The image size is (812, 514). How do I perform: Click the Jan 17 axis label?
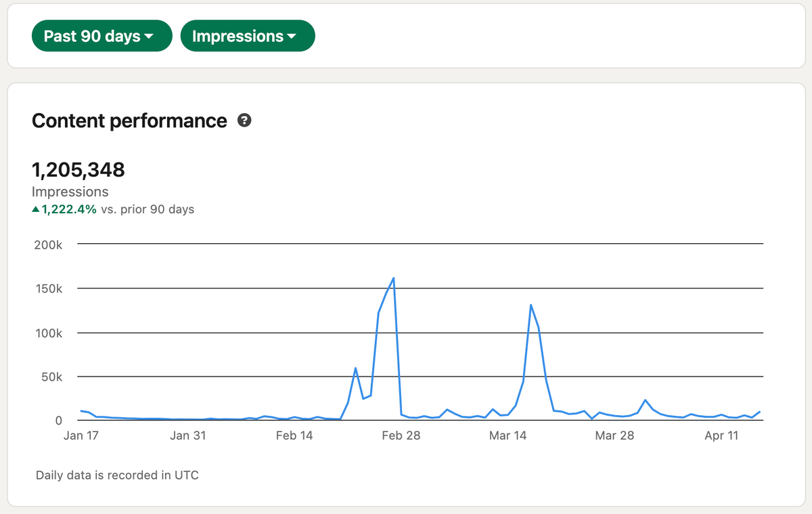click(81, 435)
